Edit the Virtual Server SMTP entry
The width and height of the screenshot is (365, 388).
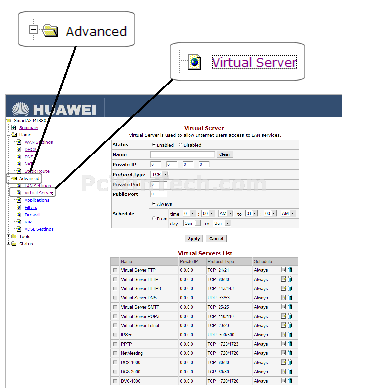pyautogui.click(x=283, y=307)
